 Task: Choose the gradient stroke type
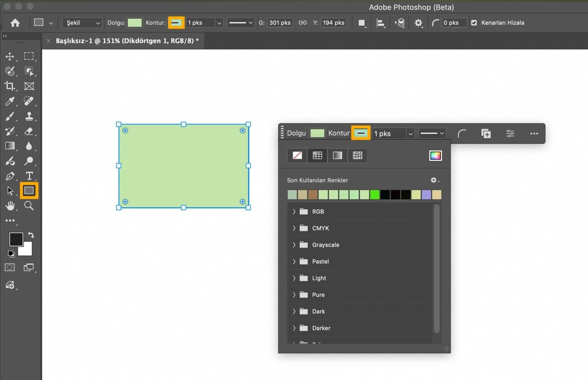pyautogui.click(x=337, y=156)
